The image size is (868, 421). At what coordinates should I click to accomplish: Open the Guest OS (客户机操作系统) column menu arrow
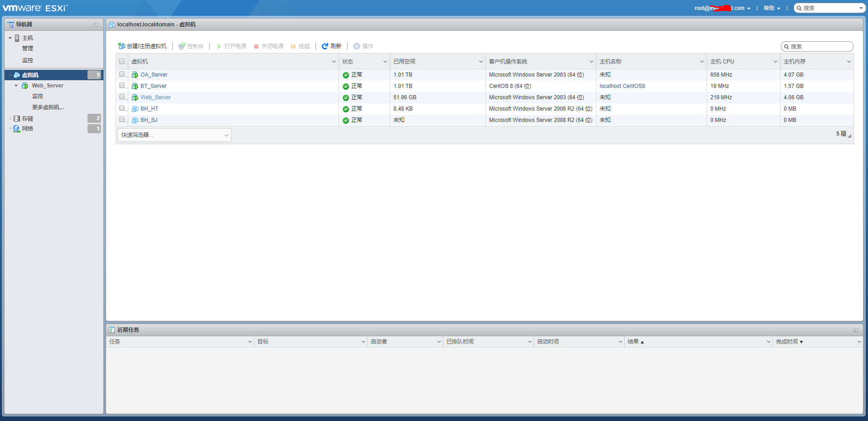(592, 62)
